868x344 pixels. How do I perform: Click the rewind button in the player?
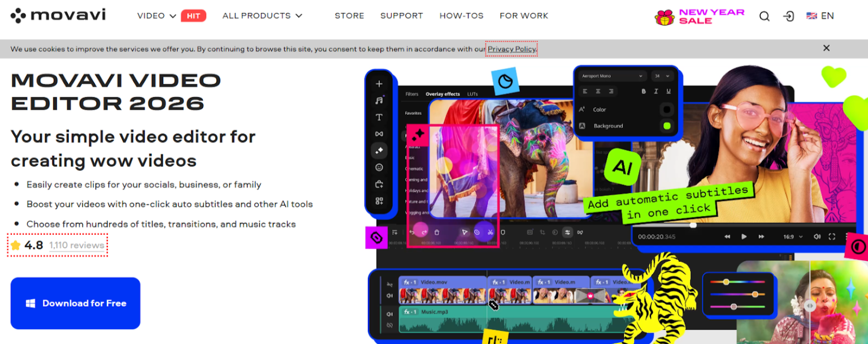[727, 236]
